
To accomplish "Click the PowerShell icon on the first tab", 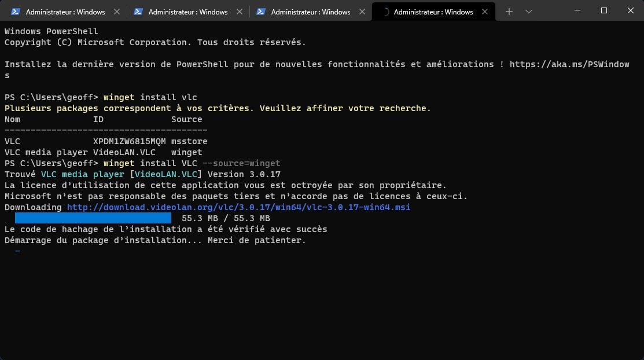I will pyautogui.click(x=16, y=12).
